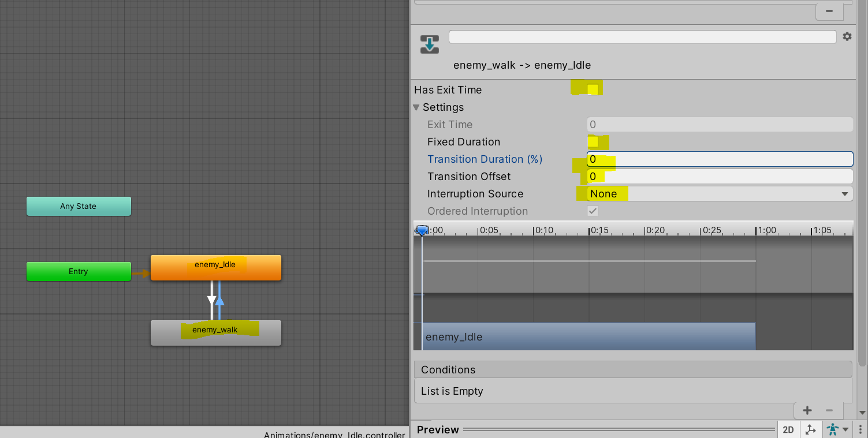Click the 'enemy_walk -> enemy_Idle' transition label

[x=522, y=65]
